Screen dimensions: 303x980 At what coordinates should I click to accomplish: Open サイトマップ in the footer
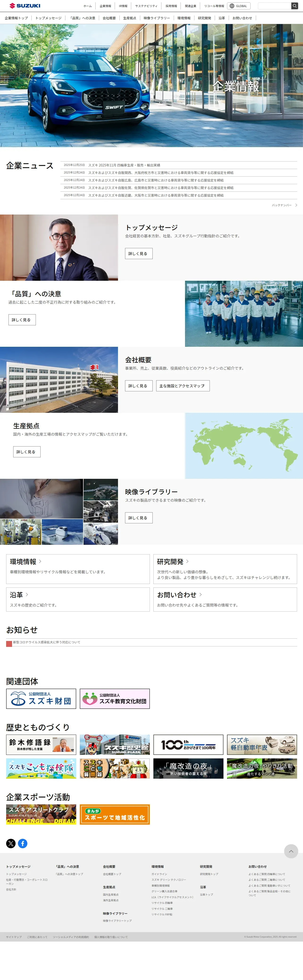coord(14,937)
